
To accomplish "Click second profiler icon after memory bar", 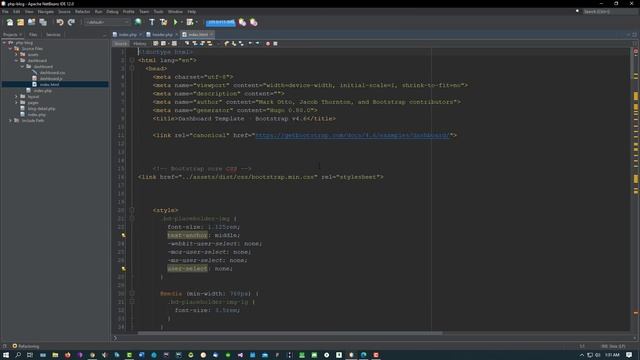I will (253, 22).
